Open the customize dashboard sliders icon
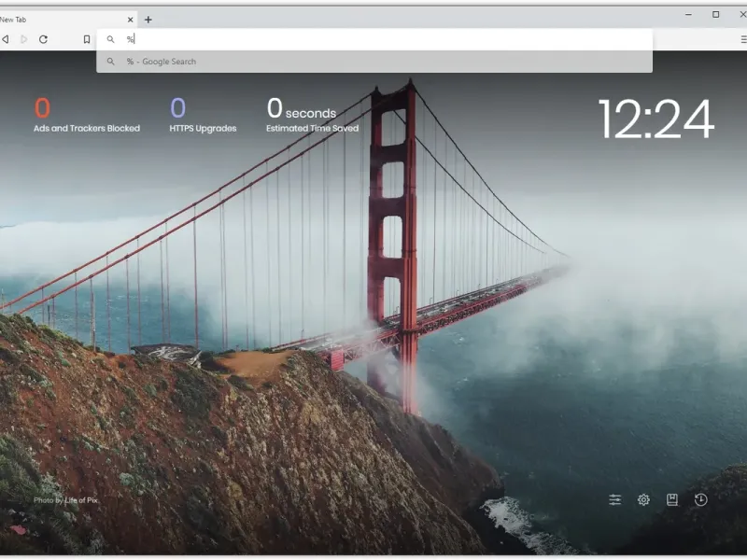The image size is (747, 560). click(x=615, y=499)
